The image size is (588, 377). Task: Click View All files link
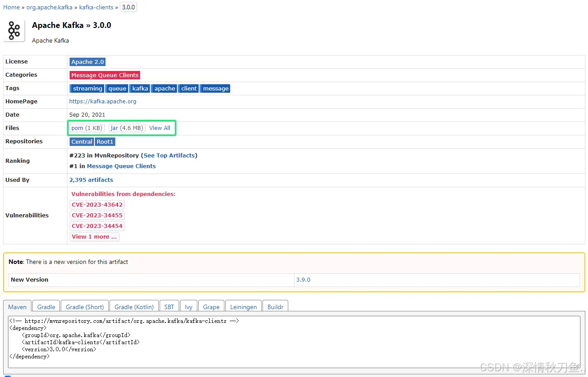[160, 128]
